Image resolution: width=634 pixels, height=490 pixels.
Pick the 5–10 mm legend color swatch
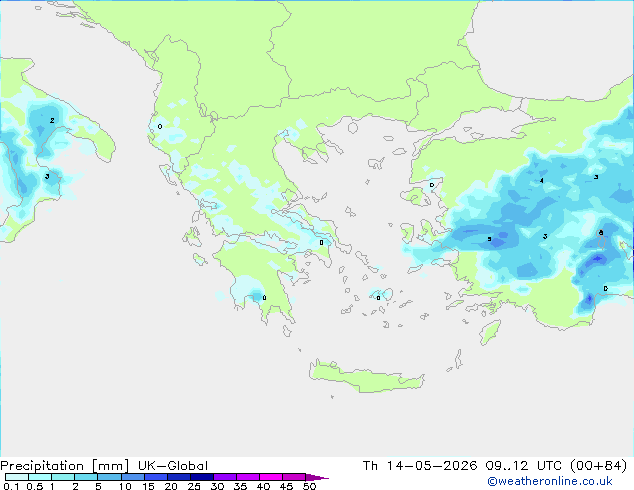pyautogui.click(x=109, y=477)
